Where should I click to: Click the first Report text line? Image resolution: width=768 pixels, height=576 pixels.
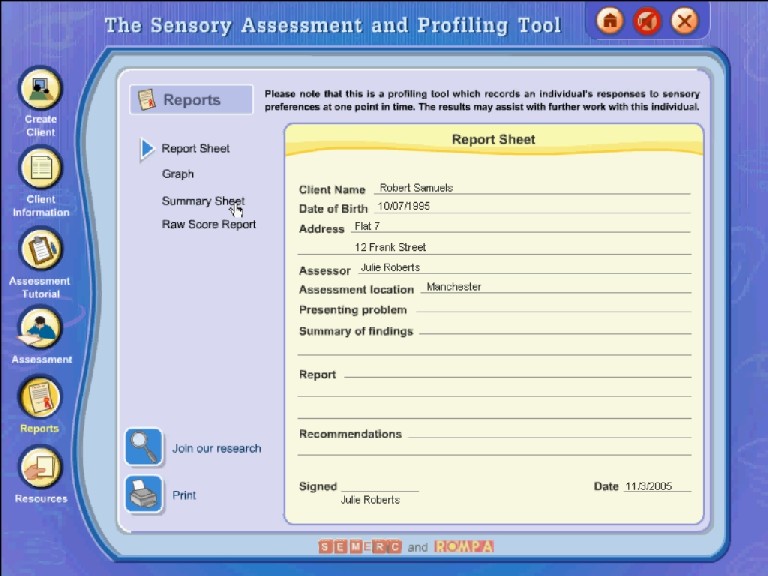[518, 375]
